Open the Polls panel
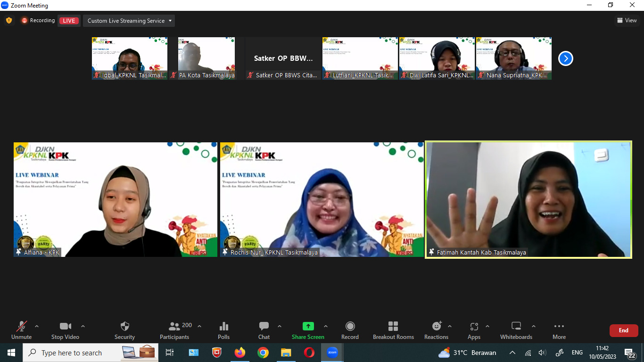 point(224,330)
